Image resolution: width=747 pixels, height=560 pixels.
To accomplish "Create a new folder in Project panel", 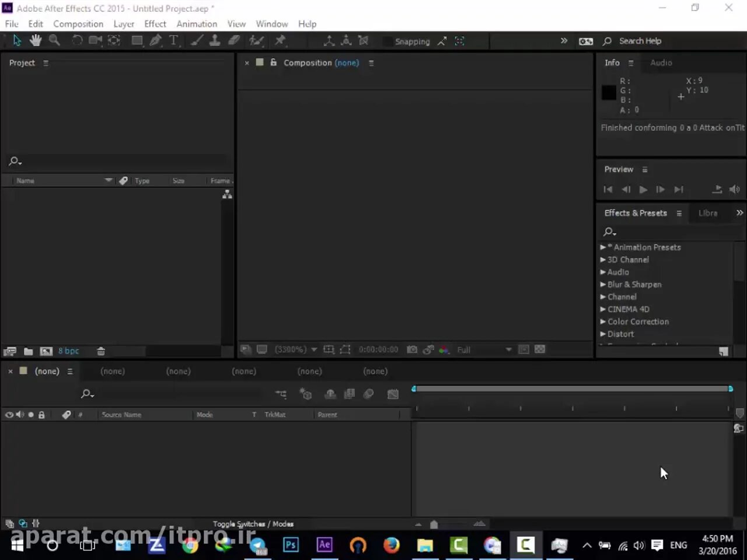I will pos(28,351).
